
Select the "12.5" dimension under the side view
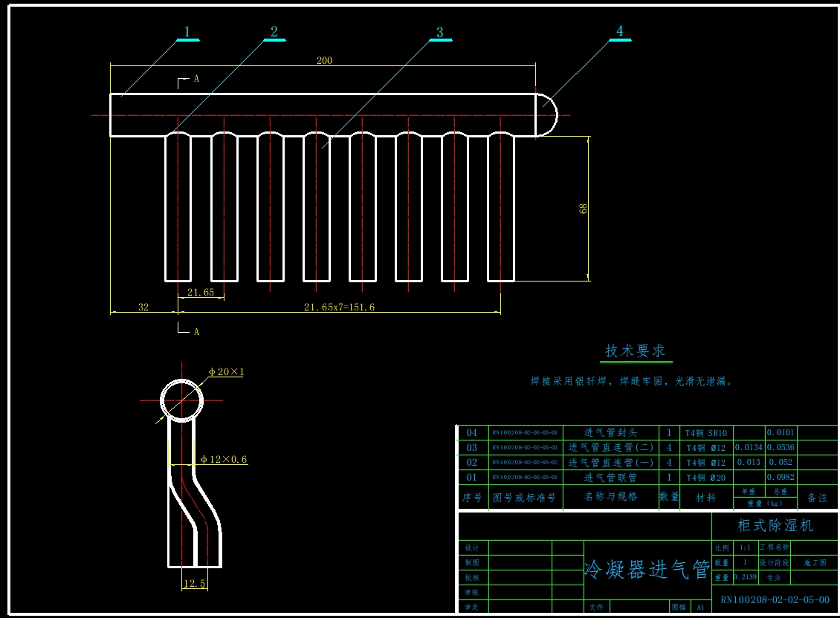[194, 583]
